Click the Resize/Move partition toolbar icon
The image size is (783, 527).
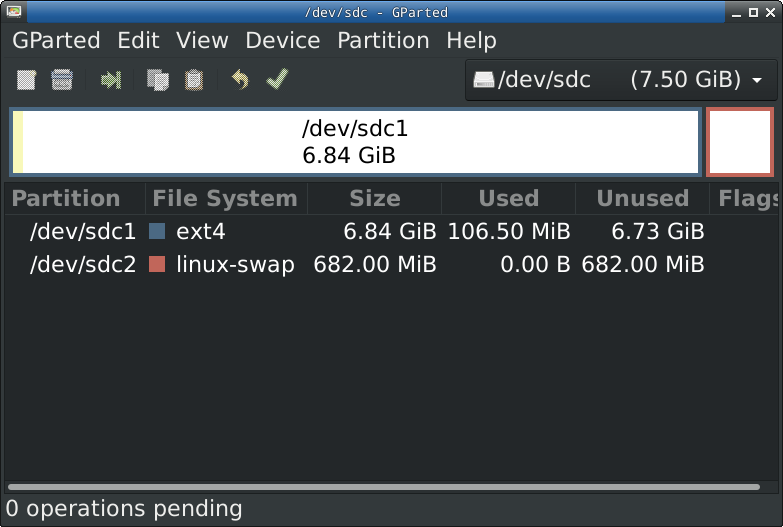tap(111, 80)
